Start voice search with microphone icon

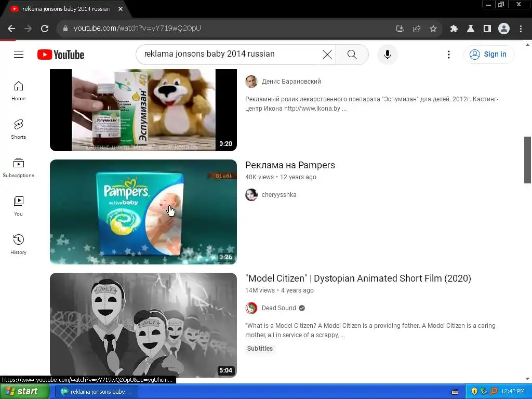pos(388,54)
